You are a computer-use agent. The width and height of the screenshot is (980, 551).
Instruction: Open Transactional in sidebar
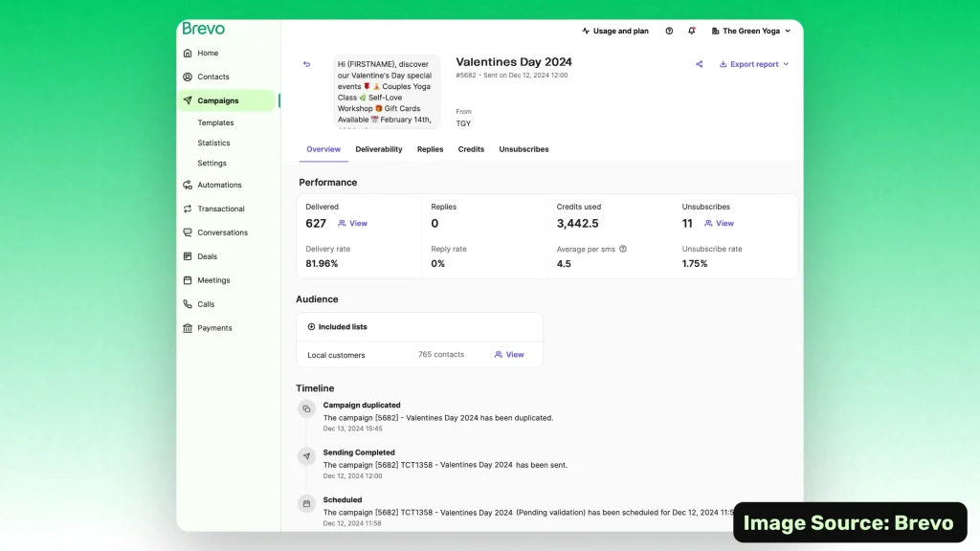point(221,209)
